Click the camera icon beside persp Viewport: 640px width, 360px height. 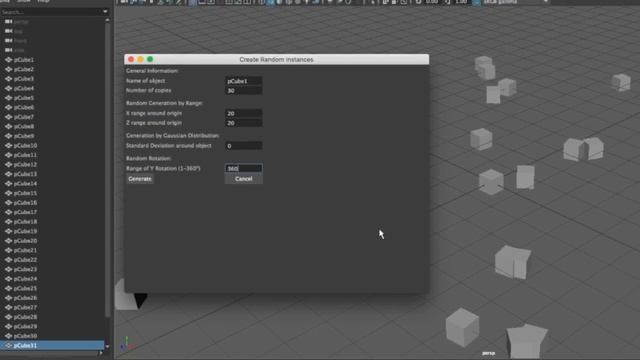(9, 22)
